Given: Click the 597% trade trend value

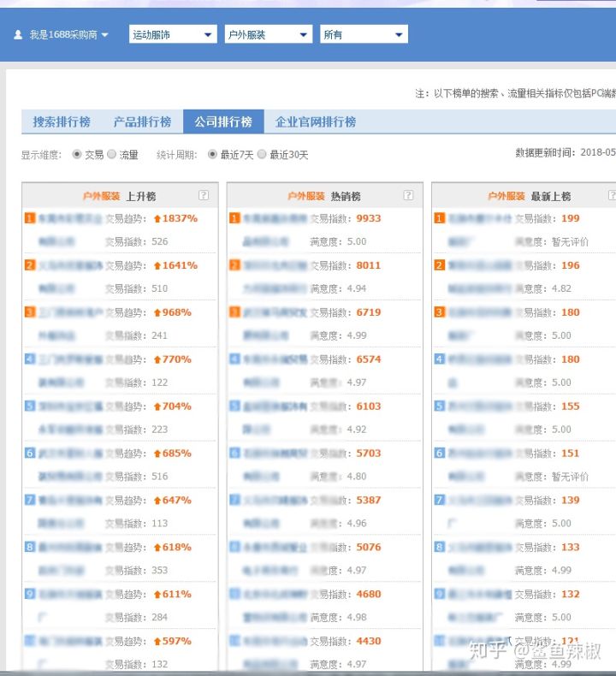Looking at the screenshot, I should click(177, 641).
